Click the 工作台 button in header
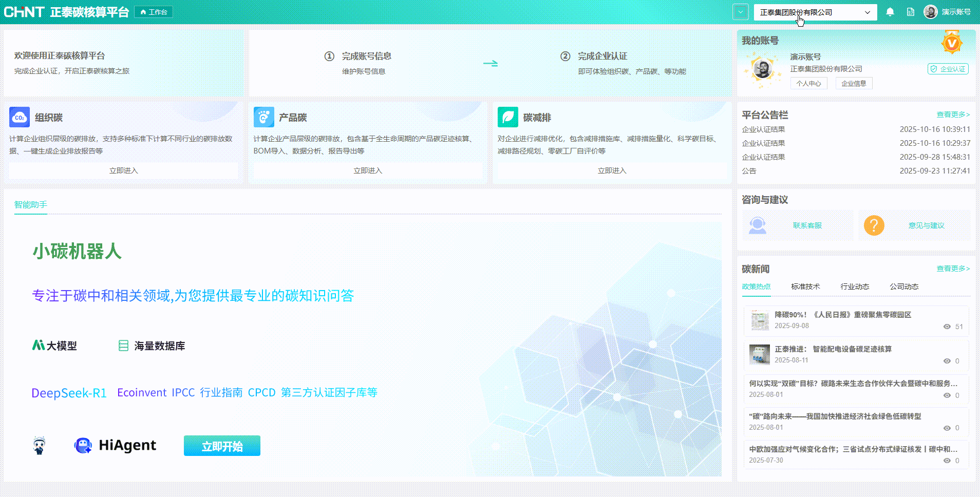This screenshot has height=497, width=980. (x=154, y=12)
